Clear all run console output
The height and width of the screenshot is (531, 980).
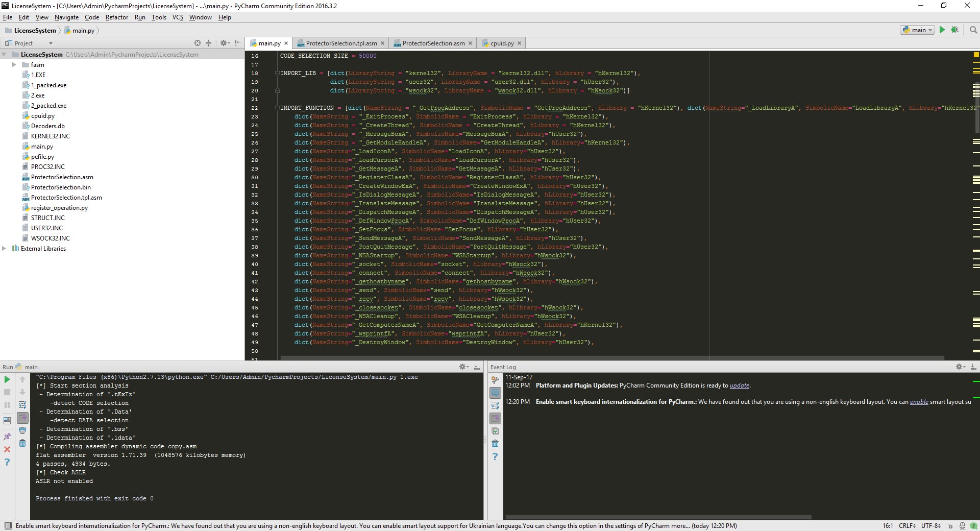tap(22, 443)
